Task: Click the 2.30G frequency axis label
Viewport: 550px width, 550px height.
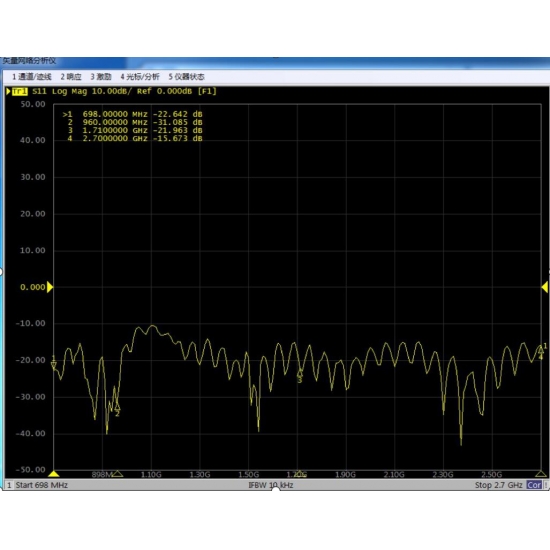Action: (x=443, y=475)
